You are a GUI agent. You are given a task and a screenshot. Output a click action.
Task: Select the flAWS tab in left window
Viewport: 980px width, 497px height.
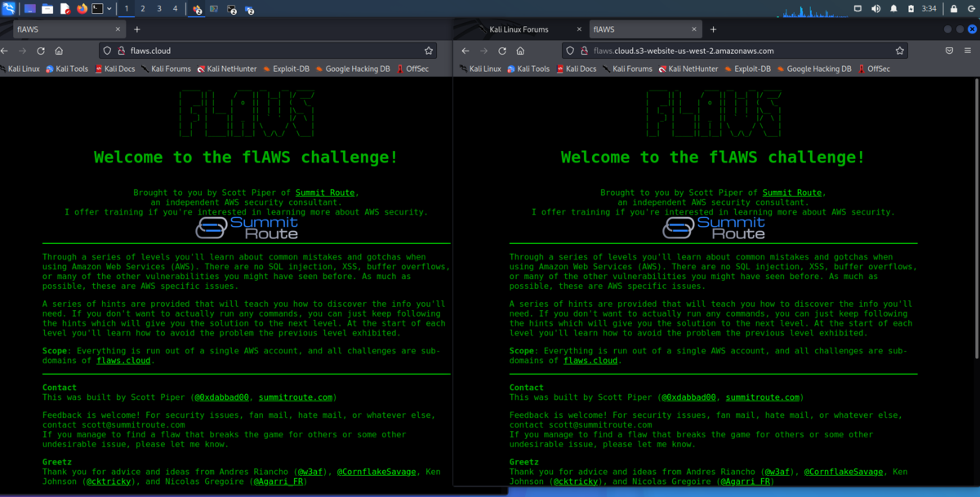tap(69, 29)
